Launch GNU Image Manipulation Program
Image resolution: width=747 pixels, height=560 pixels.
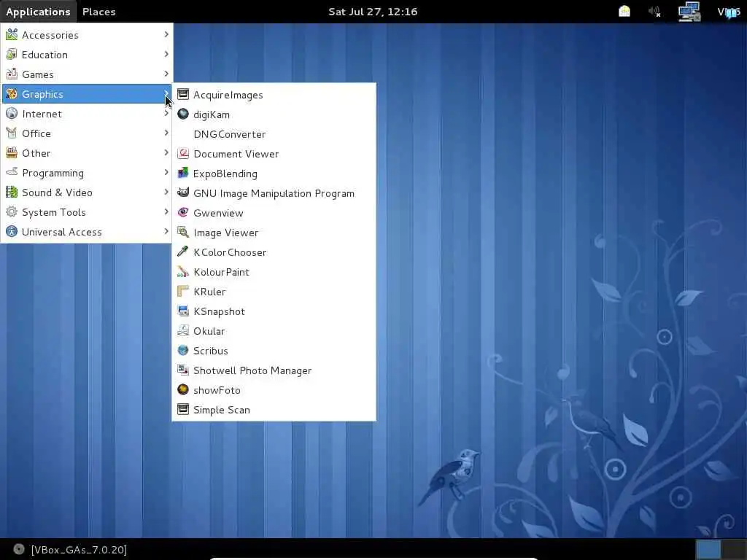[x=274, y=192]
